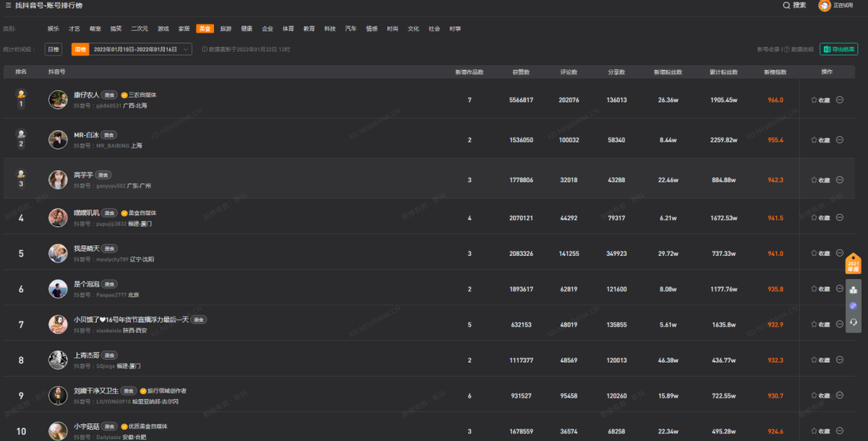Click the search magnifier icon

point(786,6)
